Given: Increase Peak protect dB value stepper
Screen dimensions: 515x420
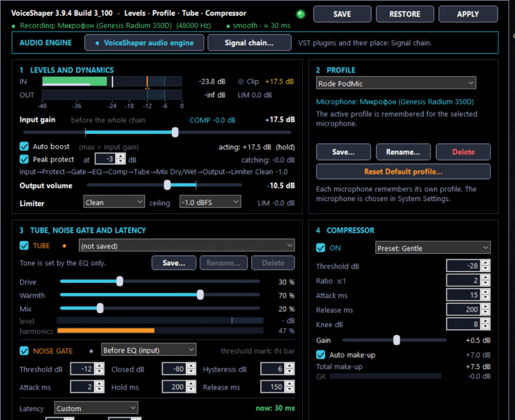Looking at the screenshot, I should click(x=121, y=157).
